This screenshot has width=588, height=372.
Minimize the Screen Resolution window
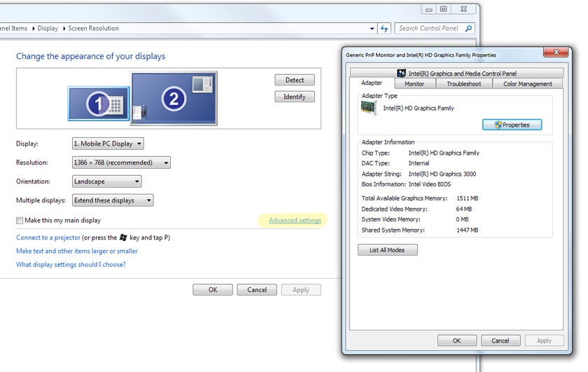coord(428,9)
